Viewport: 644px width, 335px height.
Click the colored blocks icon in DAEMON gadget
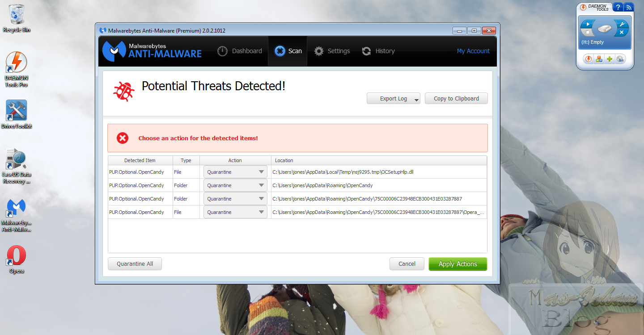tap(599, 59)
